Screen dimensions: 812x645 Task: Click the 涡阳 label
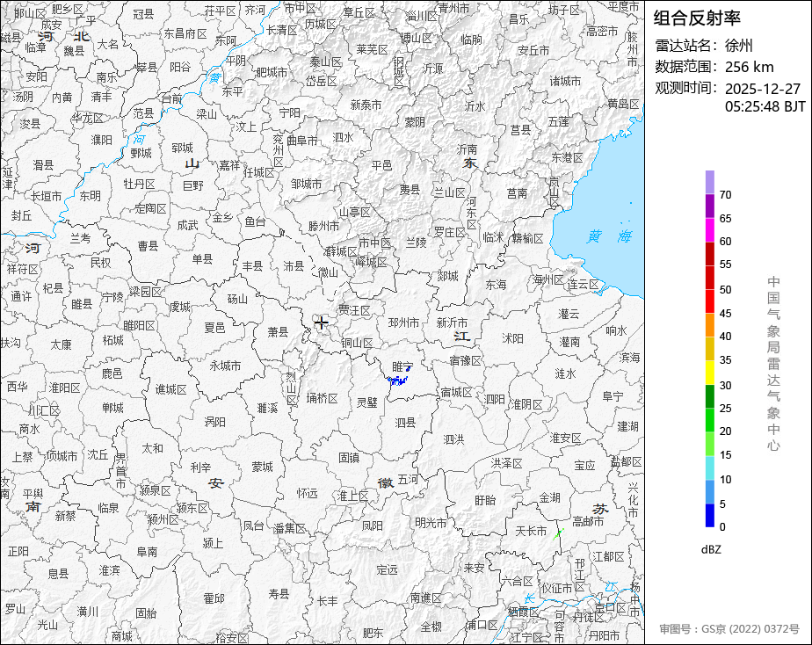point(214,422)
